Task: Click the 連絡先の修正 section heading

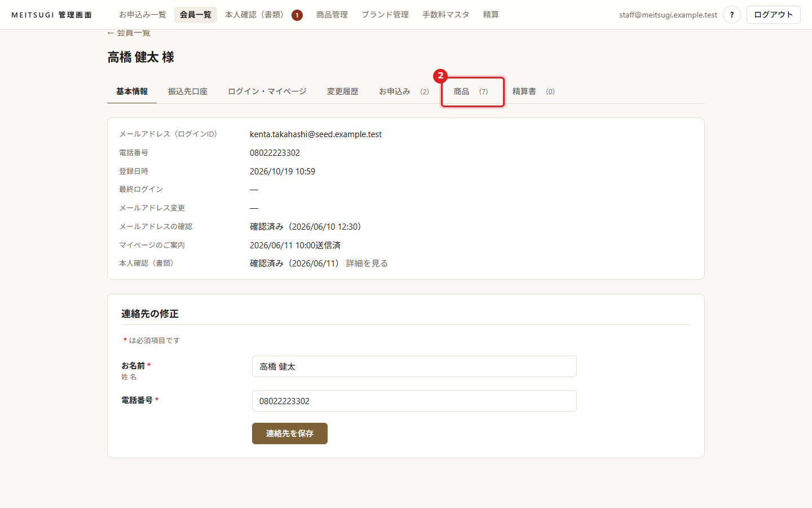Action: pyautogui.click(x=150, y=314)
